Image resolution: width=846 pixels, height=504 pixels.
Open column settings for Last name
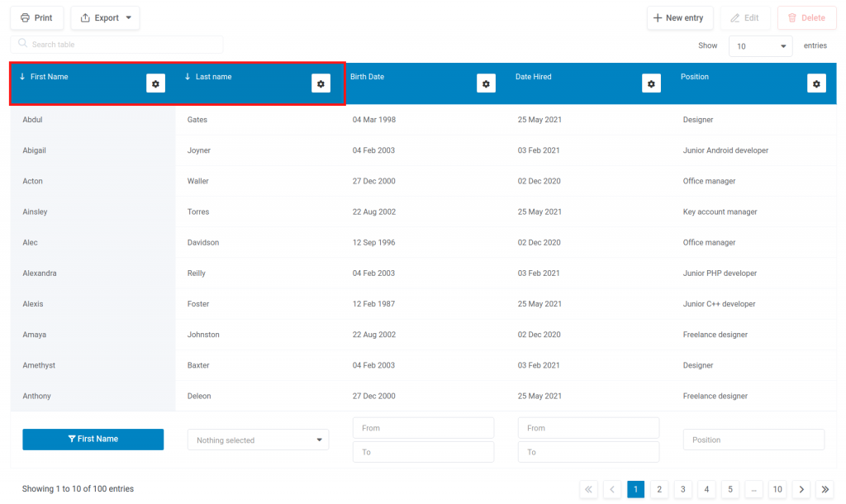point(321,83)
